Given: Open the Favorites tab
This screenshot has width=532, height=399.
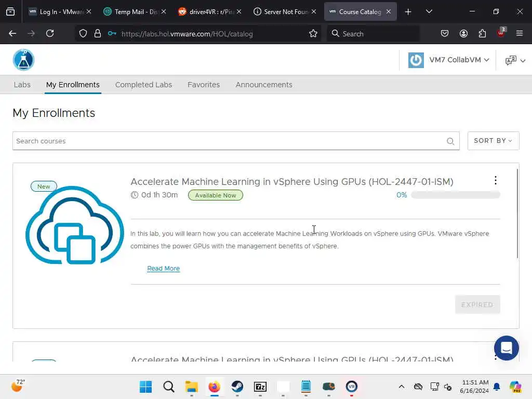Looking at the screenshot, I should pyautogui.click(x=204, y=85).
